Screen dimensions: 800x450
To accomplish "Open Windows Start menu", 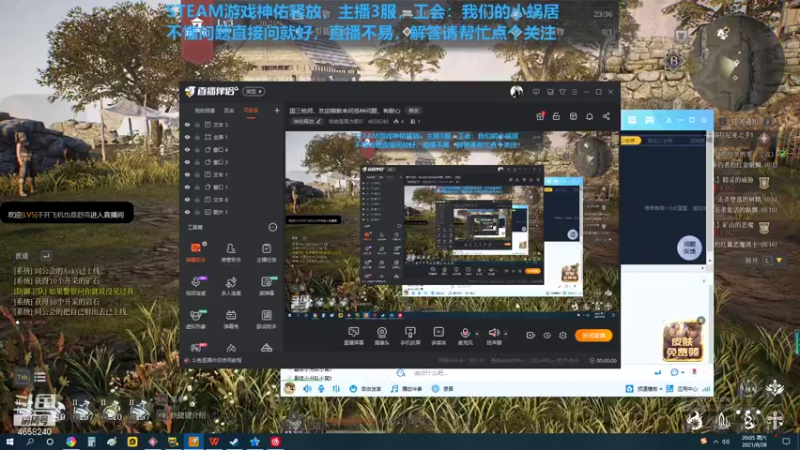I will pos(9,442).
